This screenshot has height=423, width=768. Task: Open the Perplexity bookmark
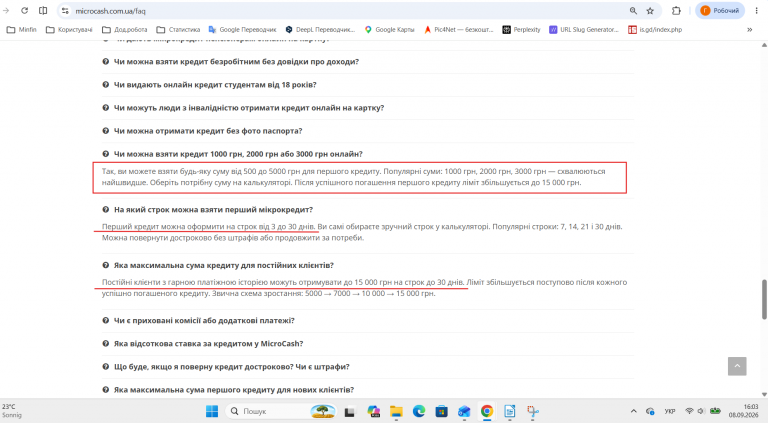click(x=521, y=30)
